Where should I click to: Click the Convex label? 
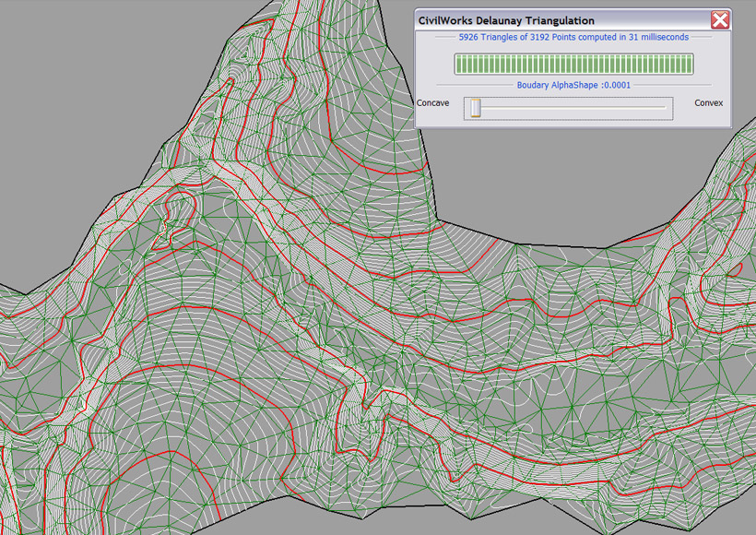[709, 103]
